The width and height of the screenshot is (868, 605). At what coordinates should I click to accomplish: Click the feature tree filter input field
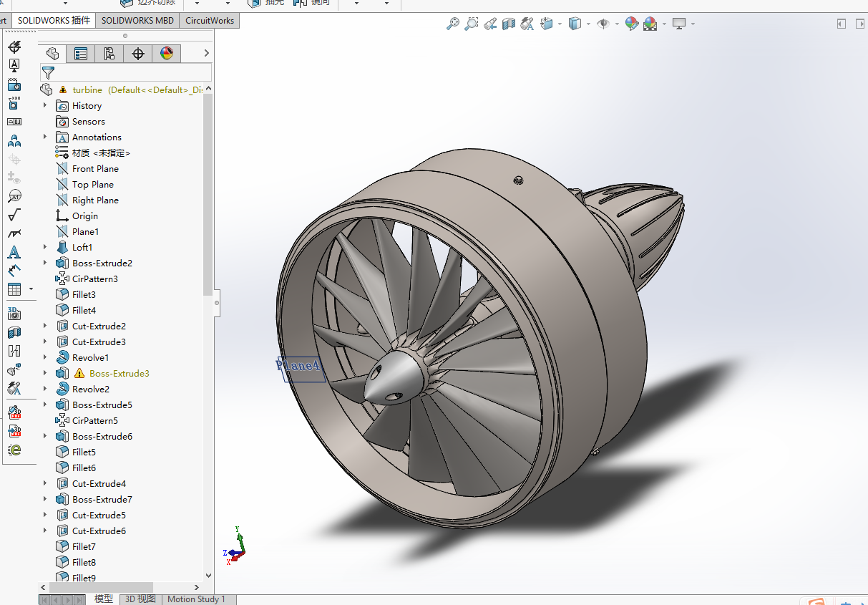(x=133, y=72)
